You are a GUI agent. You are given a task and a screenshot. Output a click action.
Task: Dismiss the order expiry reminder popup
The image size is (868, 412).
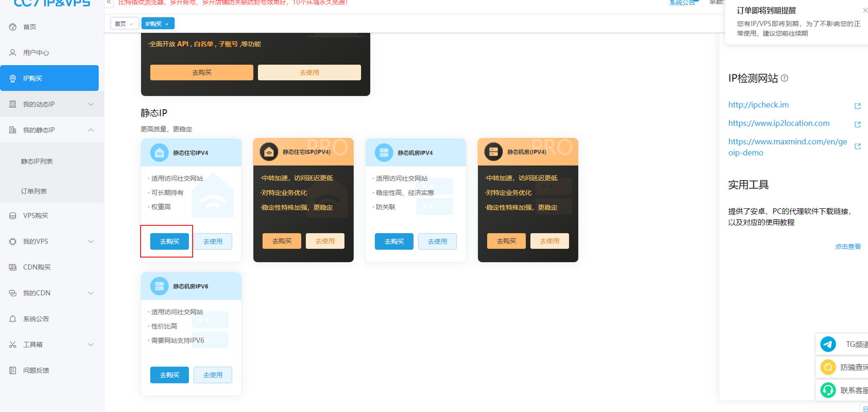coord(865,10)
